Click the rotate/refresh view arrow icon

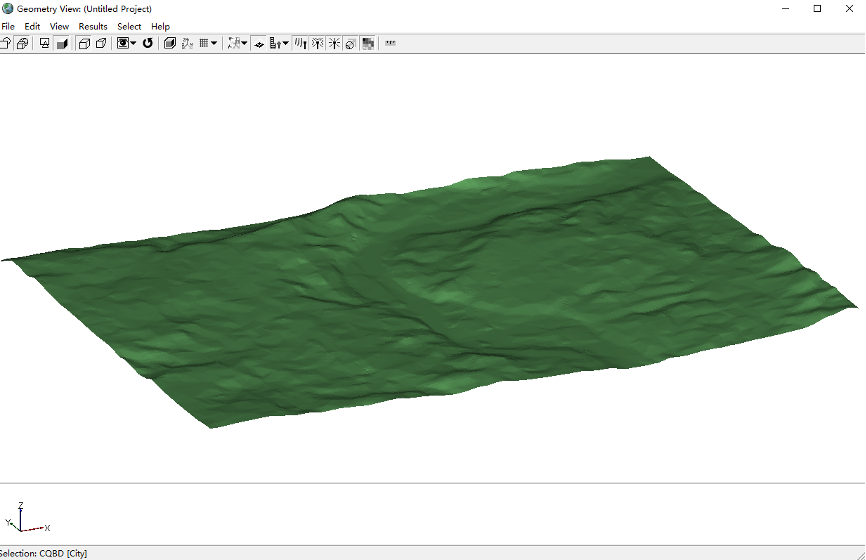148,43
